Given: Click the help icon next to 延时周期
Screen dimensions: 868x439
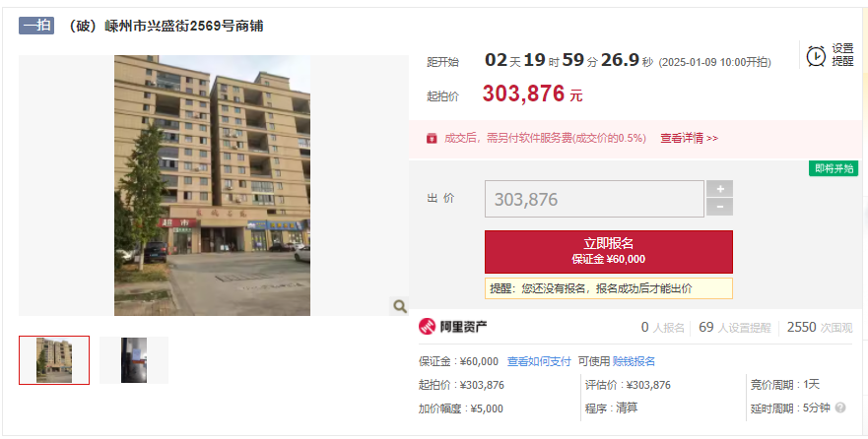Looking at the screenshot, I should pyautogui.click(x=840, y=408).
